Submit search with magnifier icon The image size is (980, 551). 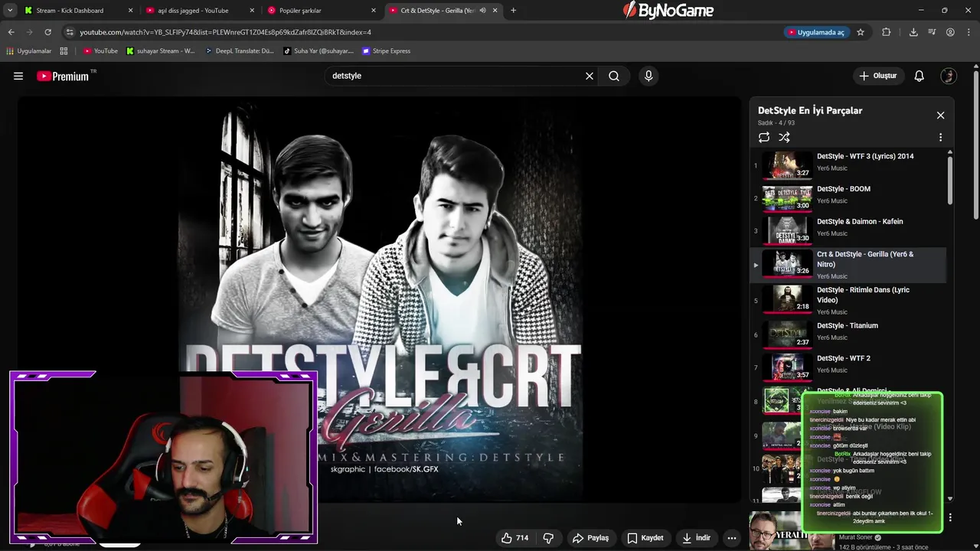614,76
